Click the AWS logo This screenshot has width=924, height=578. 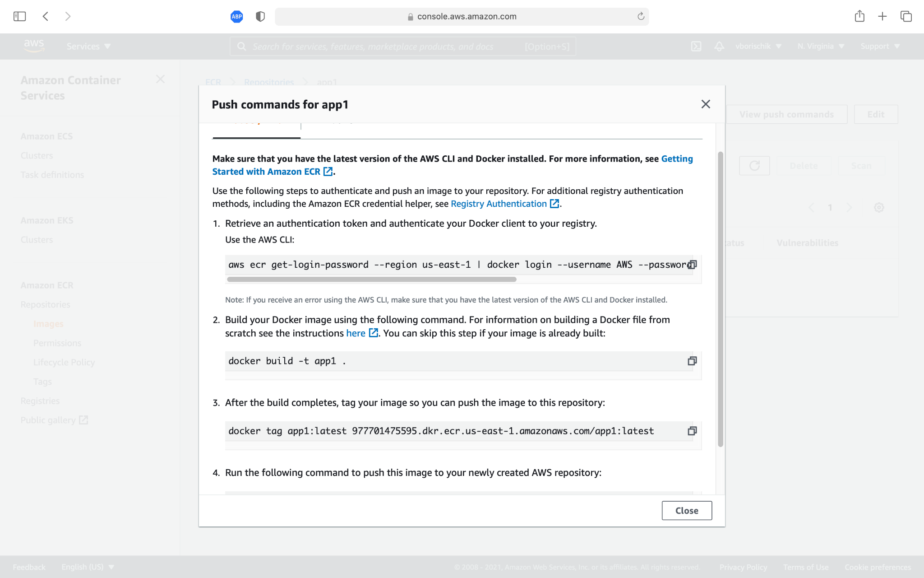pyautogui.click(x=34, y=46)
